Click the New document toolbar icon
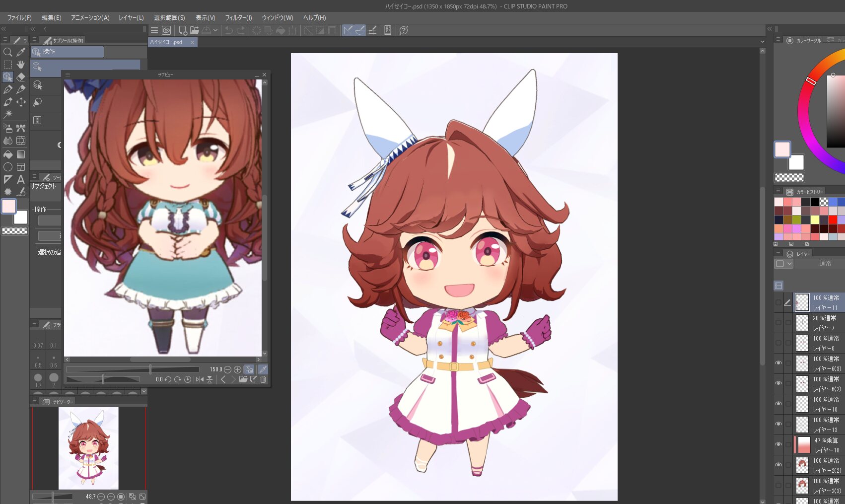845x504 pixels. coord(183,30)
